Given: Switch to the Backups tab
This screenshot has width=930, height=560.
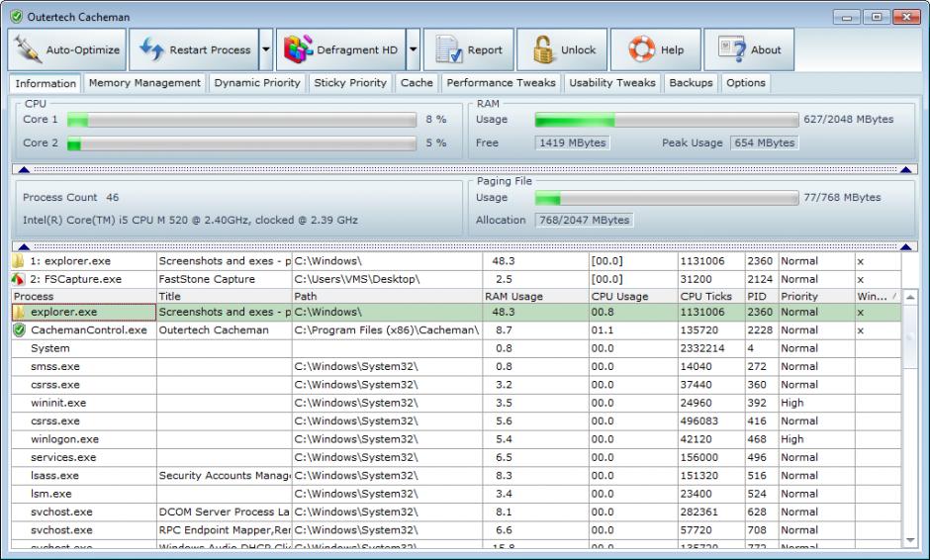Looking at the screenshot, I should pos(691,83).
